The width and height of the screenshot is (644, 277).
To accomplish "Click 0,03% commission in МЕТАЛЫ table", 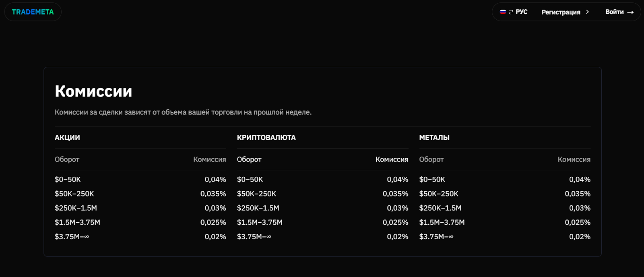I will pyautogui.click(x=580, y=208).
